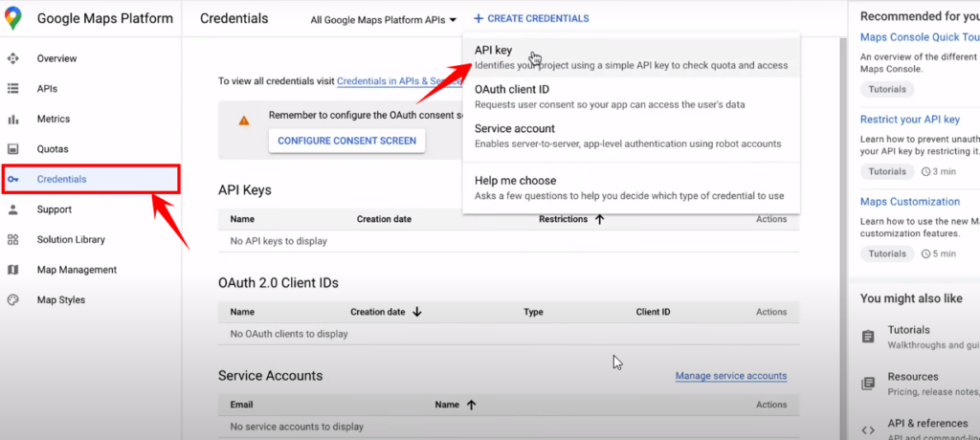
Task: Select Service account menu option
Action: (632, 136)
